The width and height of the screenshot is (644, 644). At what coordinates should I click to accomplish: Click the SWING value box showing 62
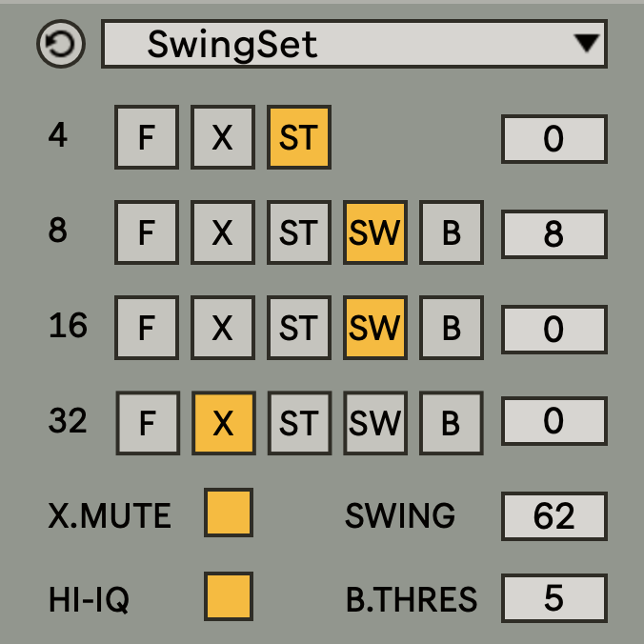click(x=553, y=515)
